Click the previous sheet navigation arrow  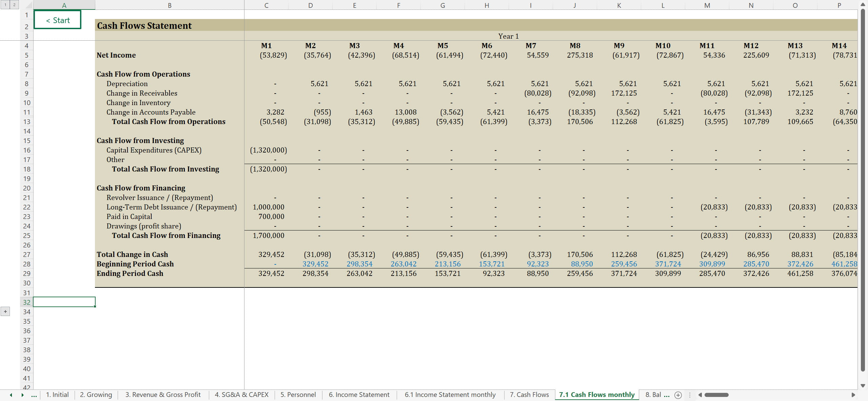pos(11,395)
